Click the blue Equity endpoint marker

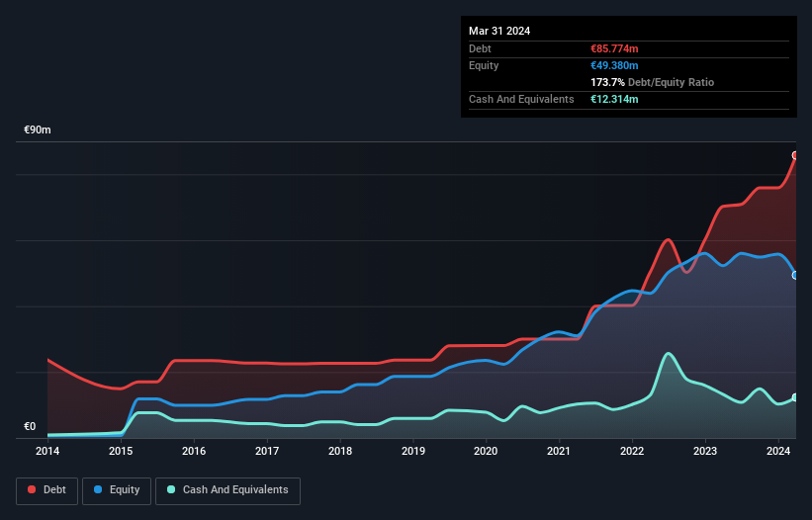795,275
